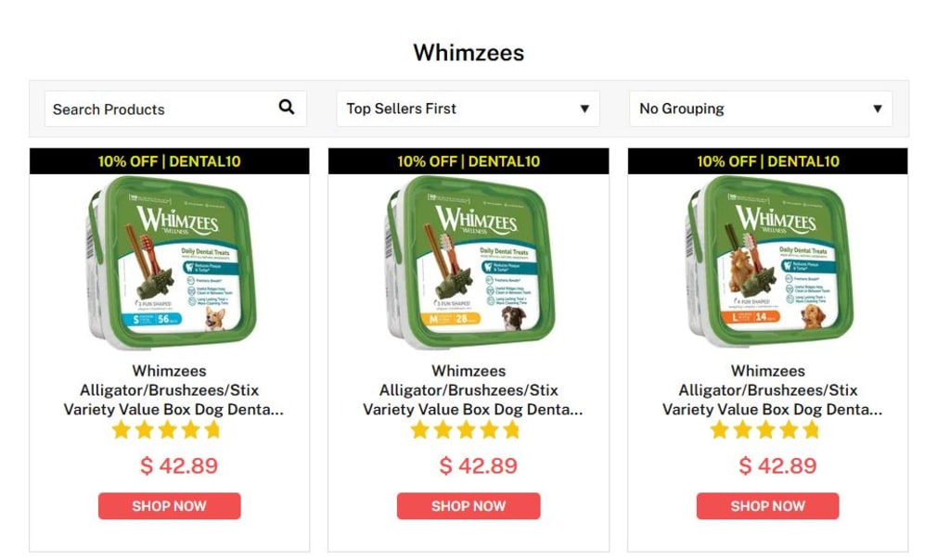Click the Search Products input field
The image size is (950, 560).
click(175, 109)
